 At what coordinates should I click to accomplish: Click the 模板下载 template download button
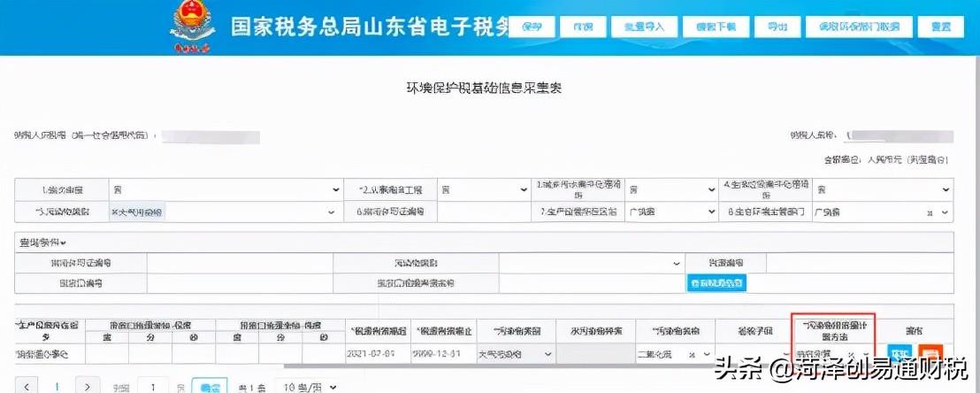716,27
